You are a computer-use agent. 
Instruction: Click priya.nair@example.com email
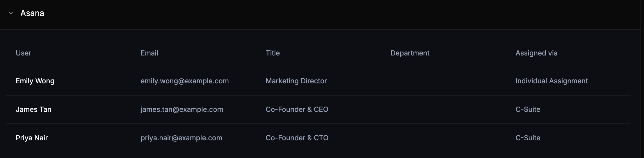[181, 138]
